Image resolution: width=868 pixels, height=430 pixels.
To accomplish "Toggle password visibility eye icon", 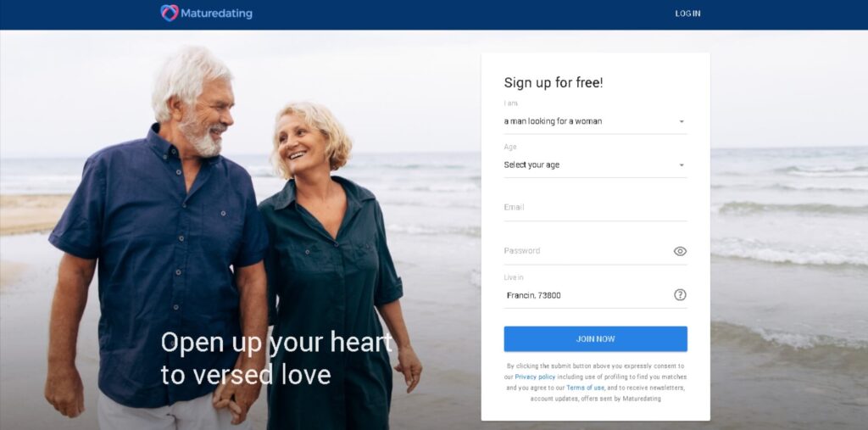I will point(680,251).
